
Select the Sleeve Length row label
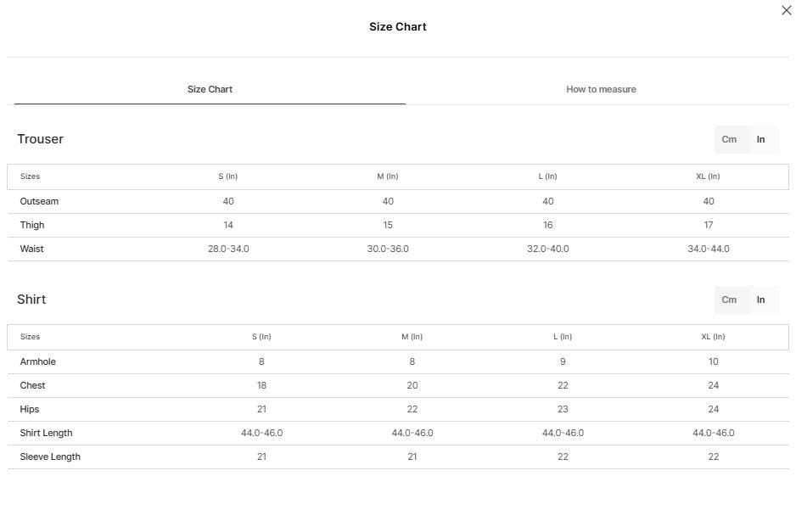click(50, 456)
